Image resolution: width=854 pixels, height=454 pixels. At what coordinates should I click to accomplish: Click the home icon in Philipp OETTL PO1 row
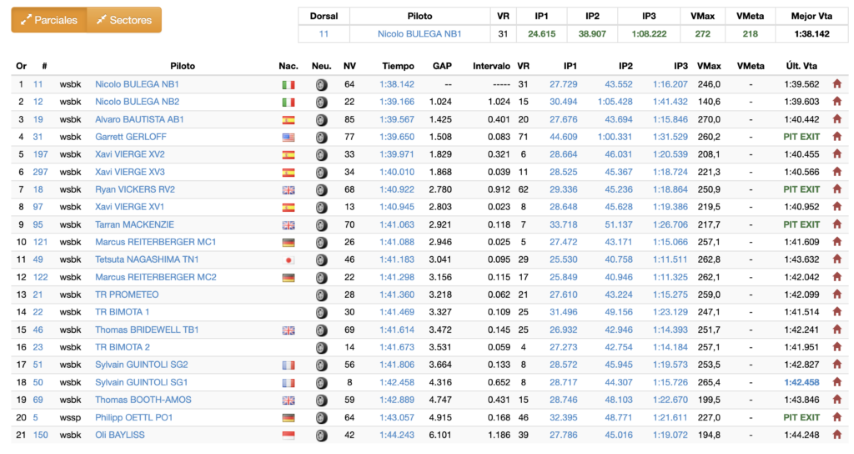(837, 417)
